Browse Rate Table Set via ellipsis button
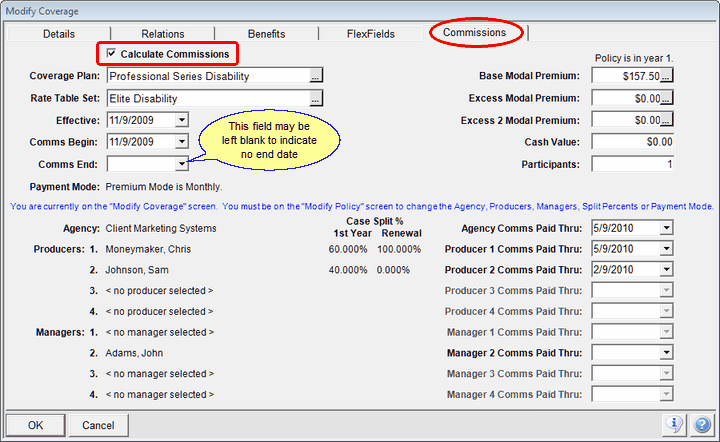Viewport: 720px width, 442px height. pos(315,98)
